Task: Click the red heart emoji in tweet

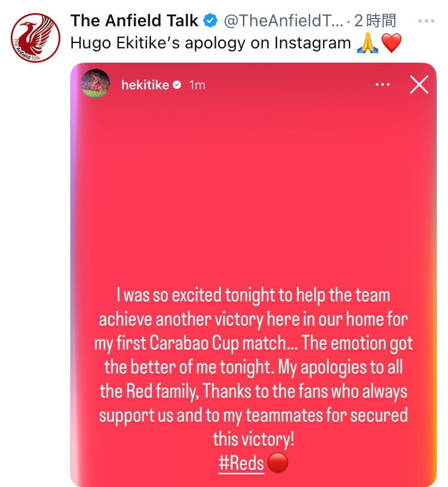Action: (x=391, y=43)
